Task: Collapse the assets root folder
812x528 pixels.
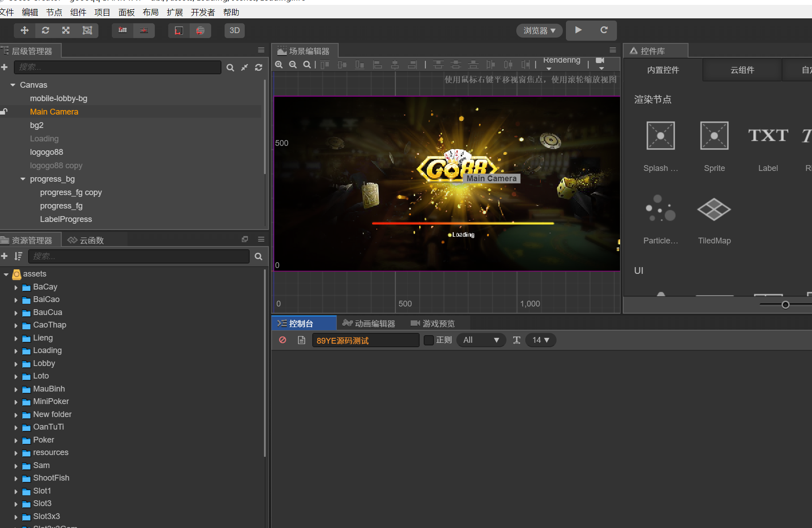Action: coord(6,274)
